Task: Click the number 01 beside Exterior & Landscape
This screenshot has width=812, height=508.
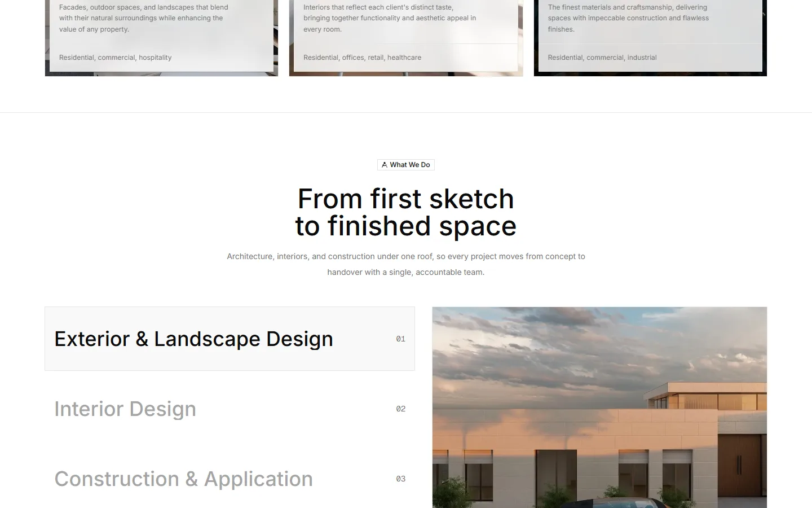Action: point(401,339)
